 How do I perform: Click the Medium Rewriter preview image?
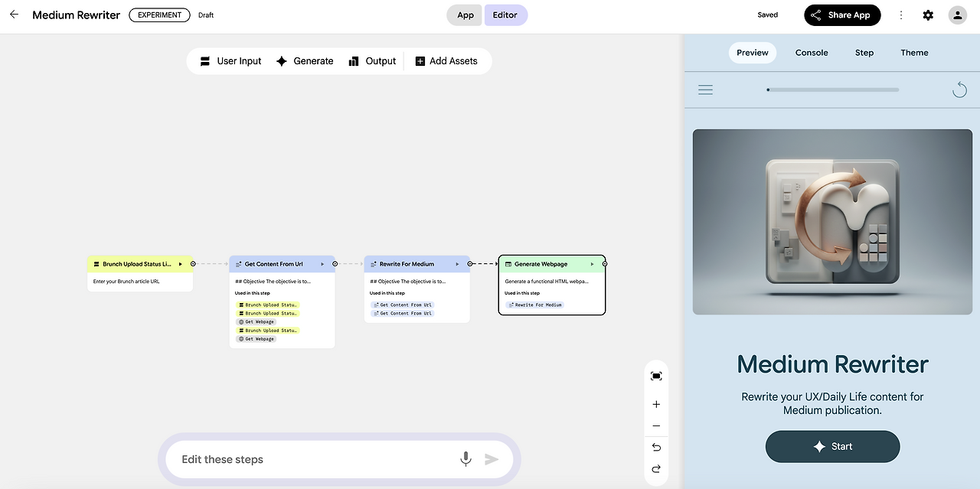[x=832, y=222]
